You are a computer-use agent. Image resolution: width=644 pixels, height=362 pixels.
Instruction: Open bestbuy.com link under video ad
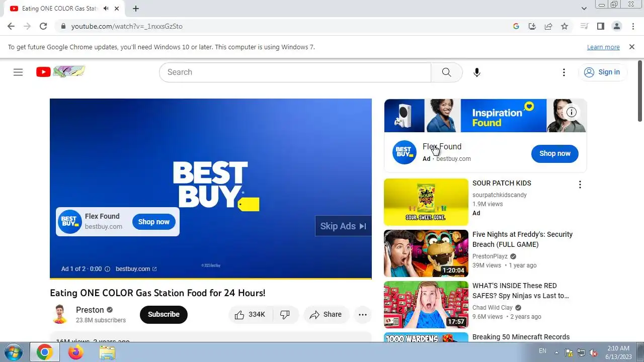136,269
